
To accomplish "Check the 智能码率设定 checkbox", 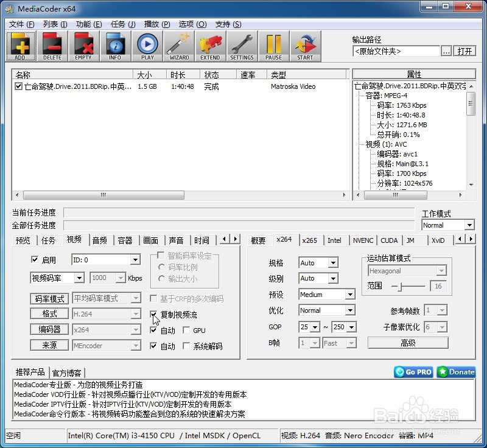I will click(161, 255).
